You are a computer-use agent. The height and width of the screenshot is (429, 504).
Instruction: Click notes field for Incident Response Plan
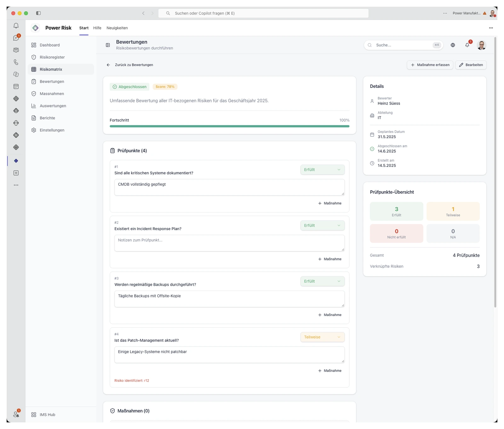[229, 243]
